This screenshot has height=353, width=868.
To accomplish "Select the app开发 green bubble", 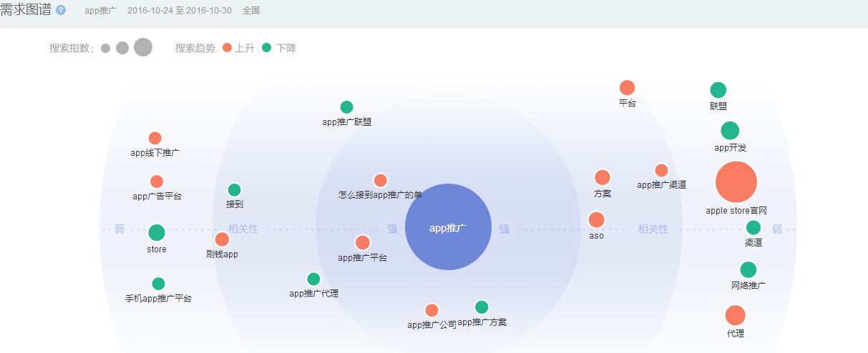I will (730, 131).
